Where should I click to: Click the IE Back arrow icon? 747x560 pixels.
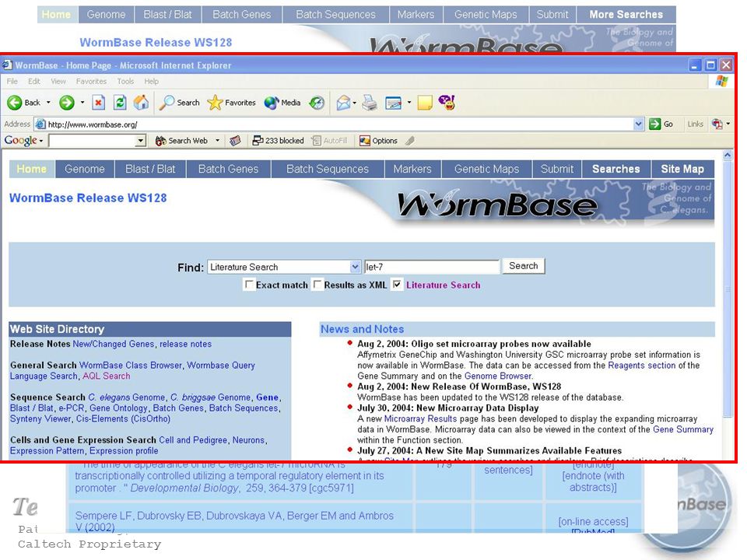14,103
